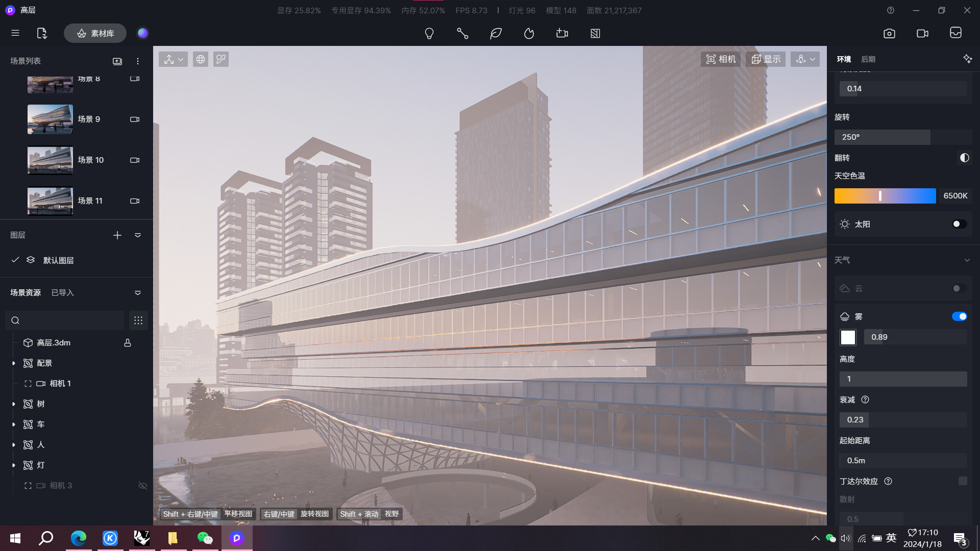
Task: Open the 已导入 tab
Action: point(63,293)
